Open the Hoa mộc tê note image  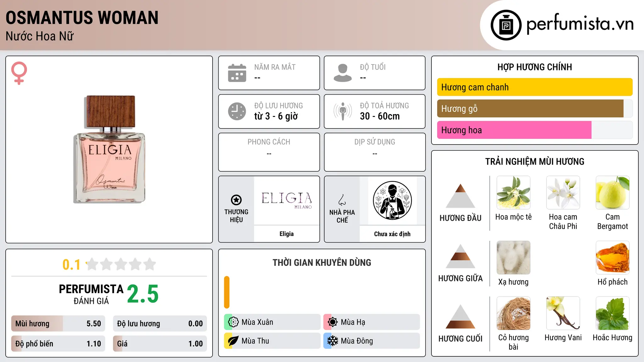pos(514,193)
